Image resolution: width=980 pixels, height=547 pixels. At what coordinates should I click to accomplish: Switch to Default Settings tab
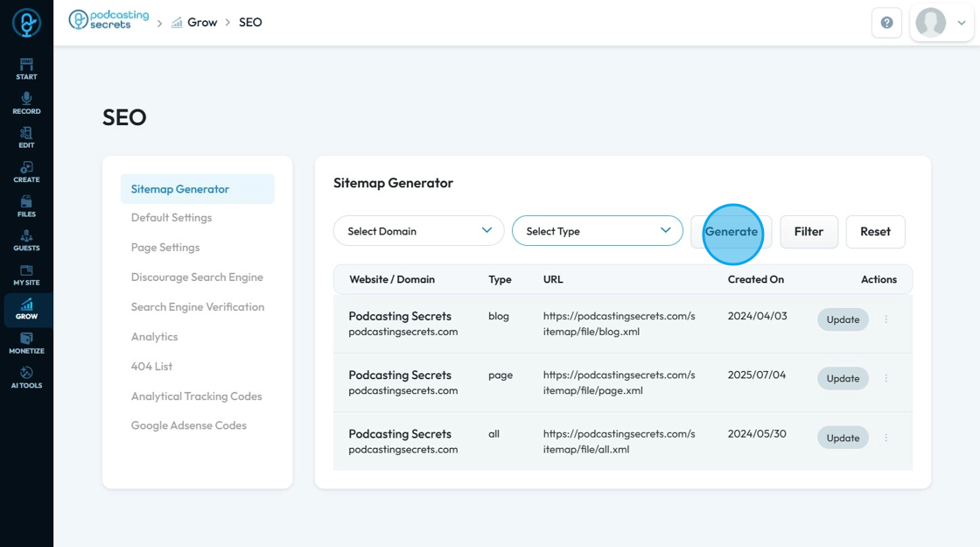(x=171, y=218)
